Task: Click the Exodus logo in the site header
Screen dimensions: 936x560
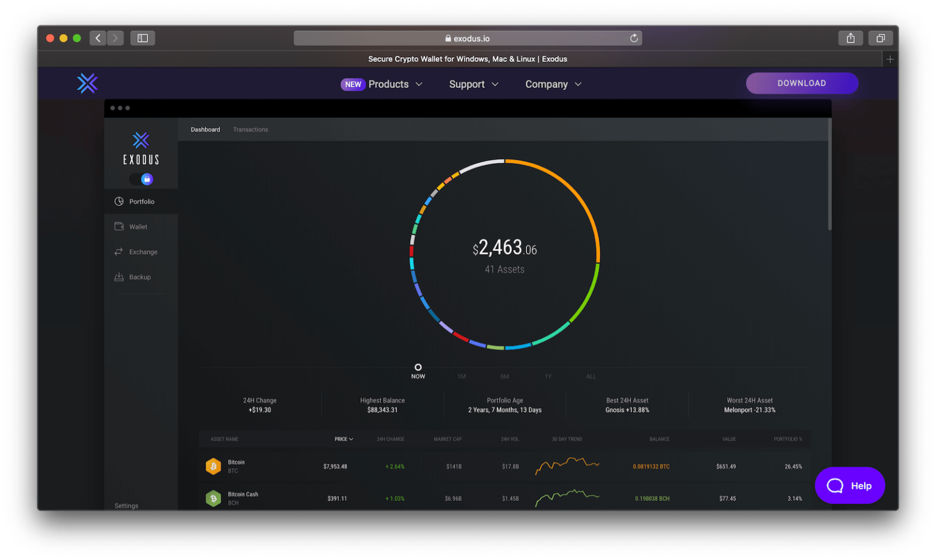Action: point(87,83)
